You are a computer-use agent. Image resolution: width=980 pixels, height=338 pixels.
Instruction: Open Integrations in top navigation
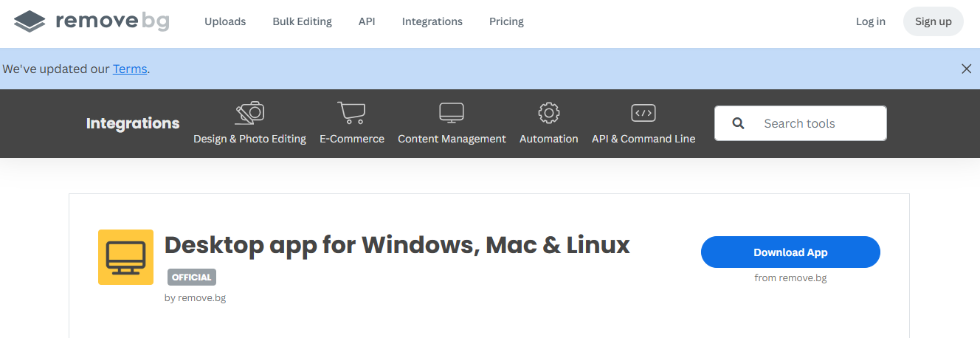click(x=432, y=21)
